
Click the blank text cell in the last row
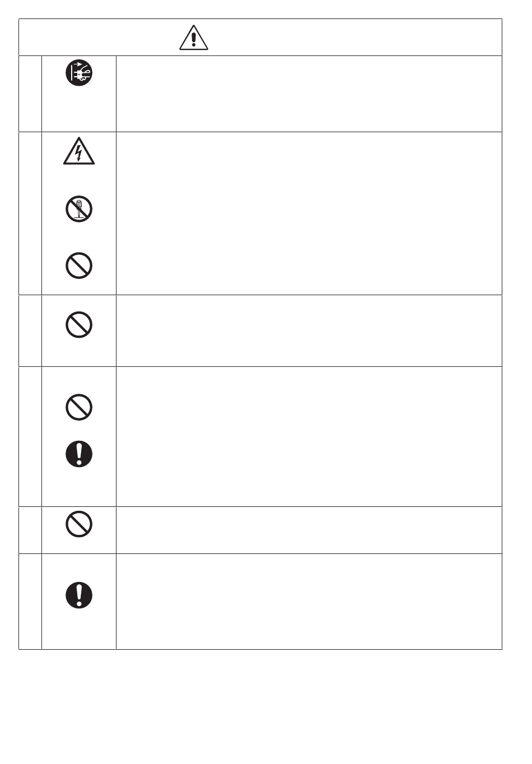(x=309, y=602)
